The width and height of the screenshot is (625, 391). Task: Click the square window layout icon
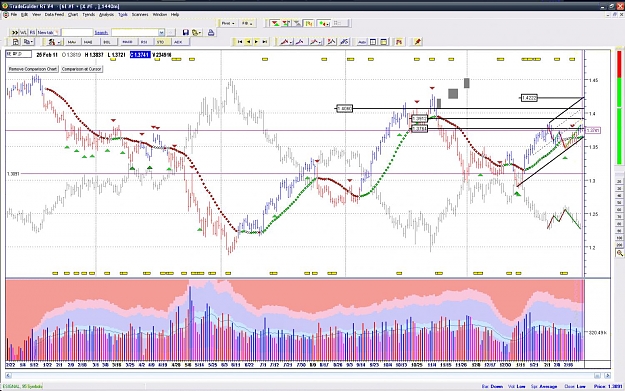click(x=373, y=42)
